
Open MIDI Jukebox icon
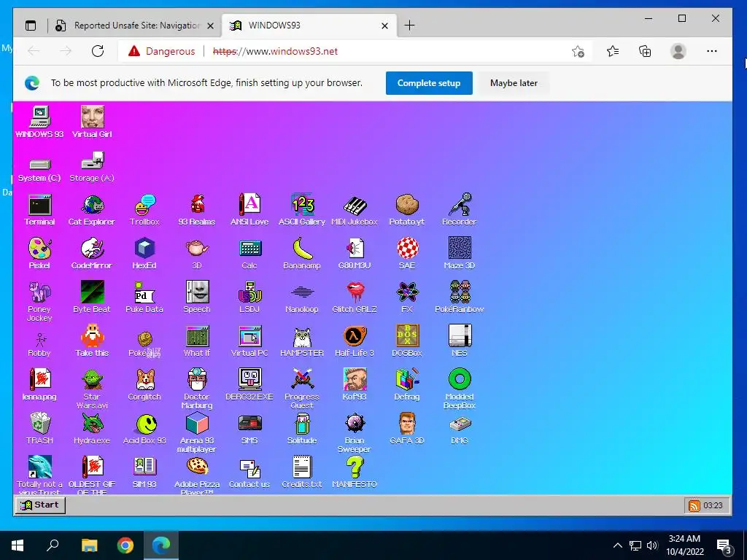point(355,209)
